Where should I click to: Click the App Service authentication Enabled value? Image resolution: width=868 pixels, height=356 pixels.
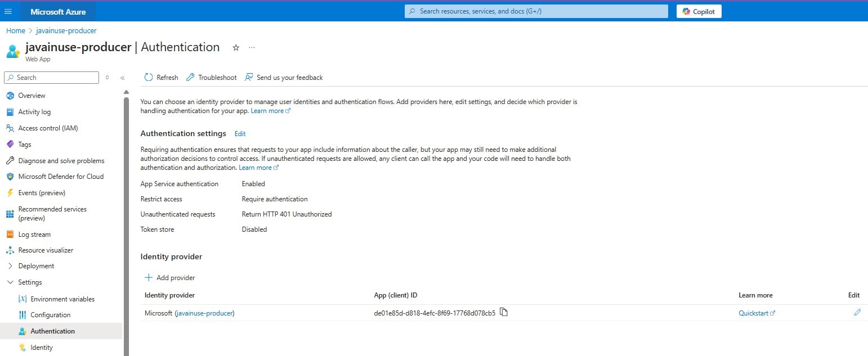click(253, 184)
